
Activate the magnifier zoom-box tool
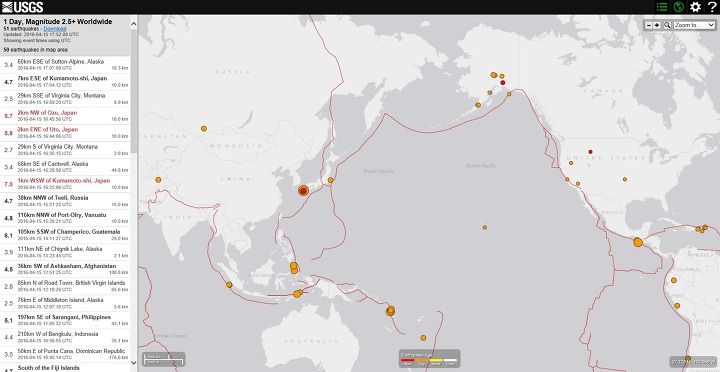pyautogui.click(x=667, y=25)
